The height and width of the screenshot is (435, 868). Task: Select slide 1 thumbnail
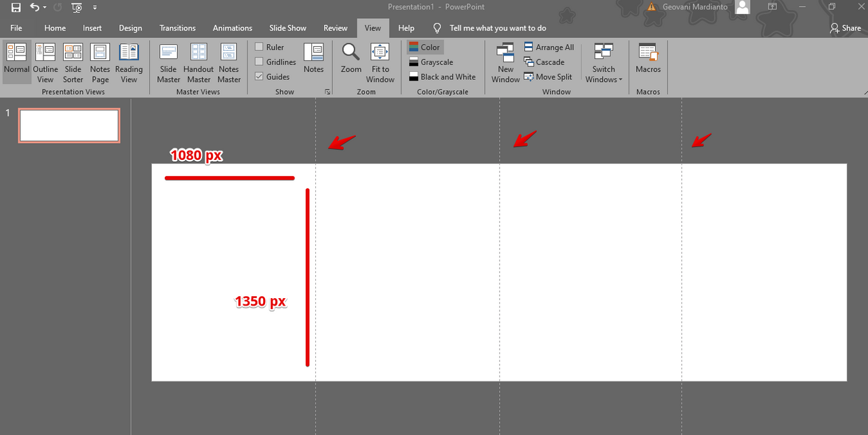pyautogui.click(x=69, y=125)
